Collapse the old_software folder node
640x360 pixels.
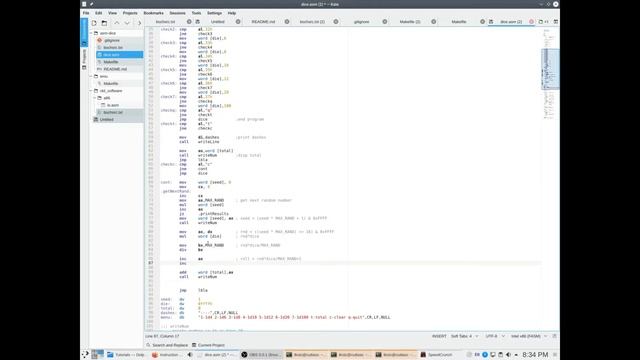pos(91,91)
